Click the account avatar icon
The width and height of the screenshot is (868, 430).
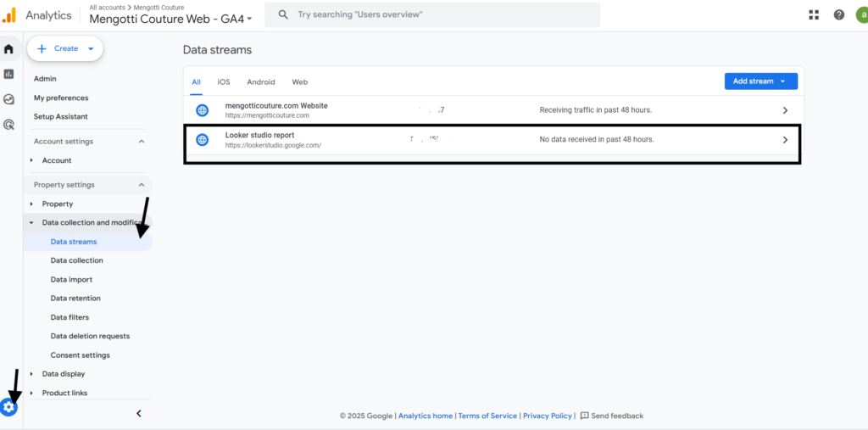(862, 15)
